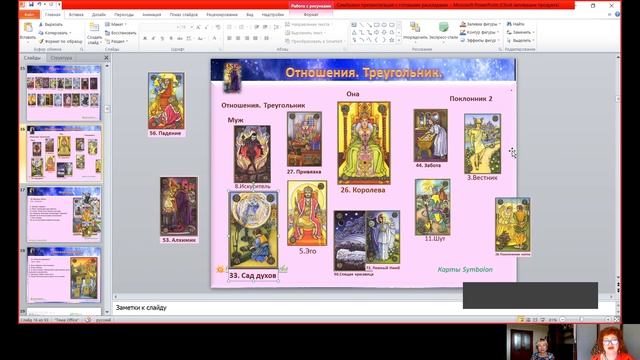The width and height of the screenshot is (640, 360).
Task: Toggle bold formatting in Font group
Action: pyautogui.click(x=144, y=38)
